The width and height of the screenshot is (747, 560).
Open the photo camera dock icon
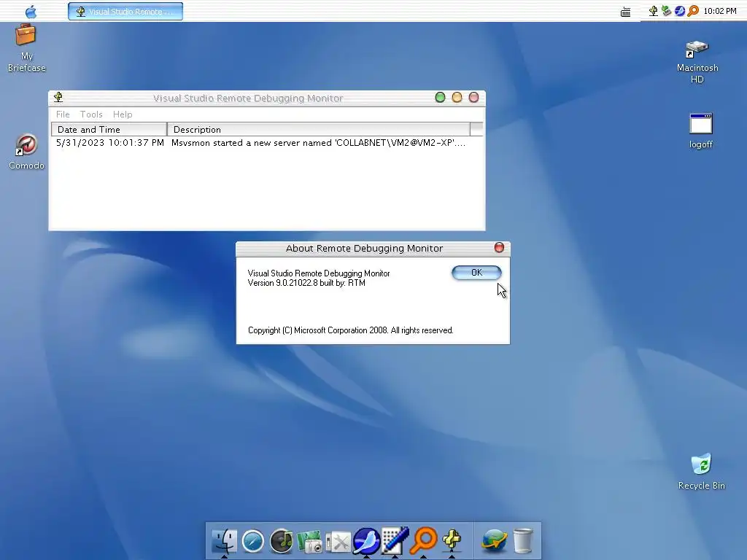[309, 542]
